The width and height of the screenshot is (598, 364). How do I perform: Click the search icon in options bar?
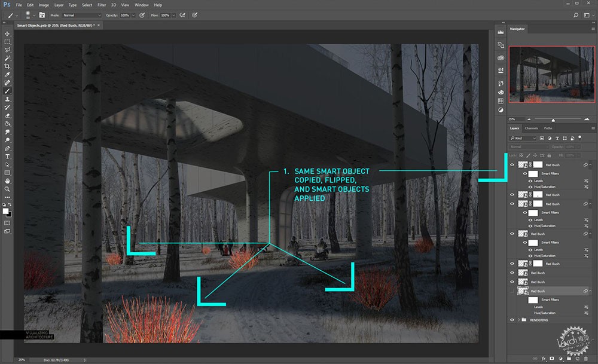(576, 16)
